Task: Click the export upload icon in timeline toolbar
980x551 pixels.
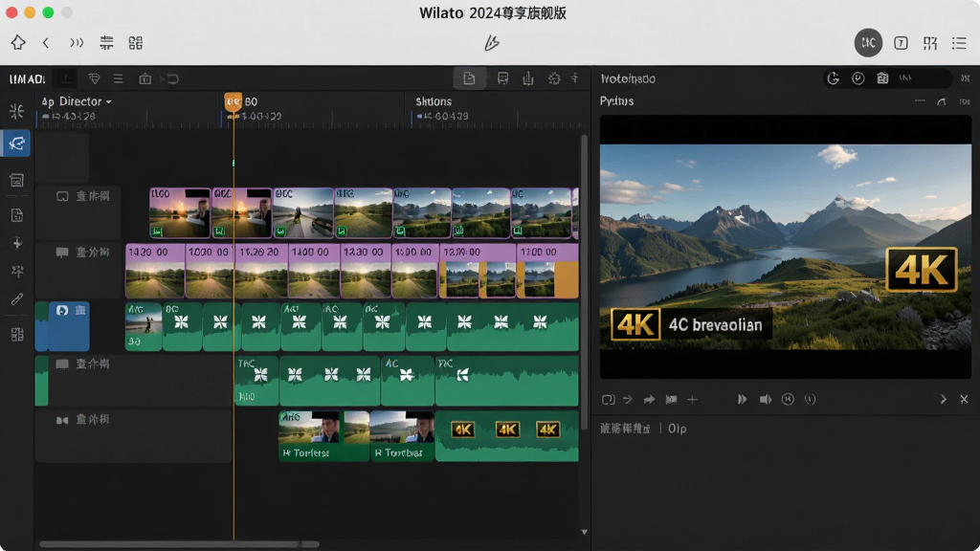Action: [x=528, y=78]
